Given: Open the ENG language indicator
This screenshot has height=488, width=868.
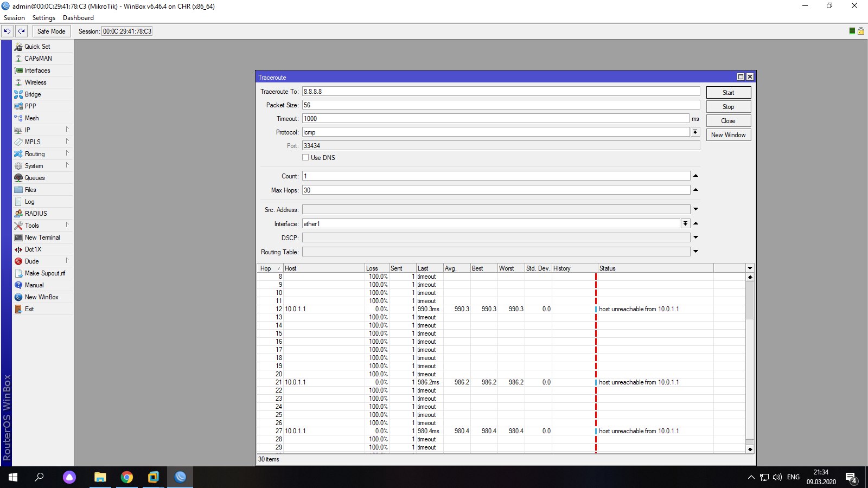Looking at the screenshot, I should click(793, 477).
